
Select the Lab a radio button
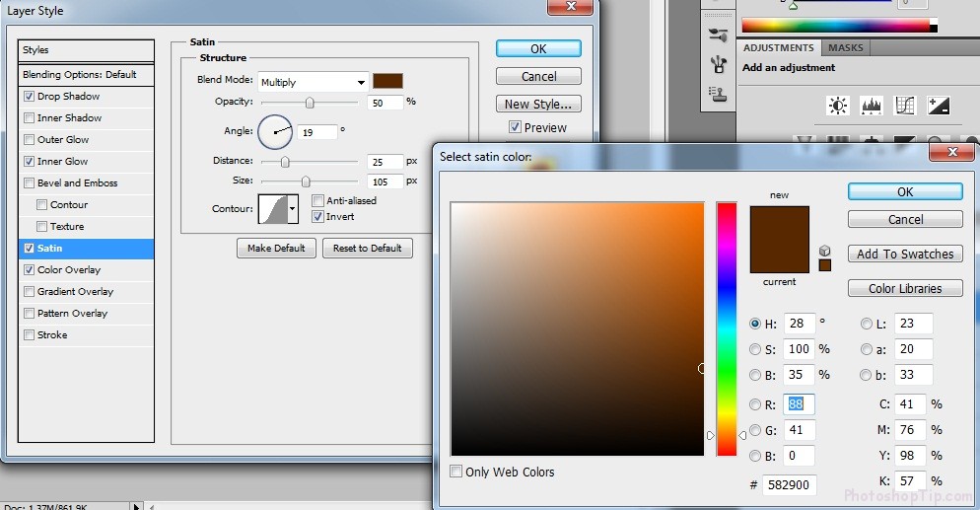point(867,349)
